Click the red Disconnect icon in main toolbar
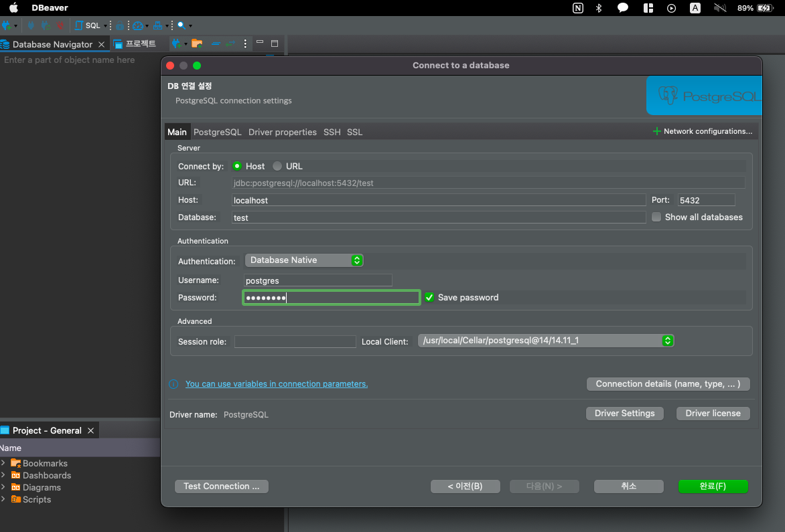The width and height of the screenshot is (785, 532). click(60, 25)
